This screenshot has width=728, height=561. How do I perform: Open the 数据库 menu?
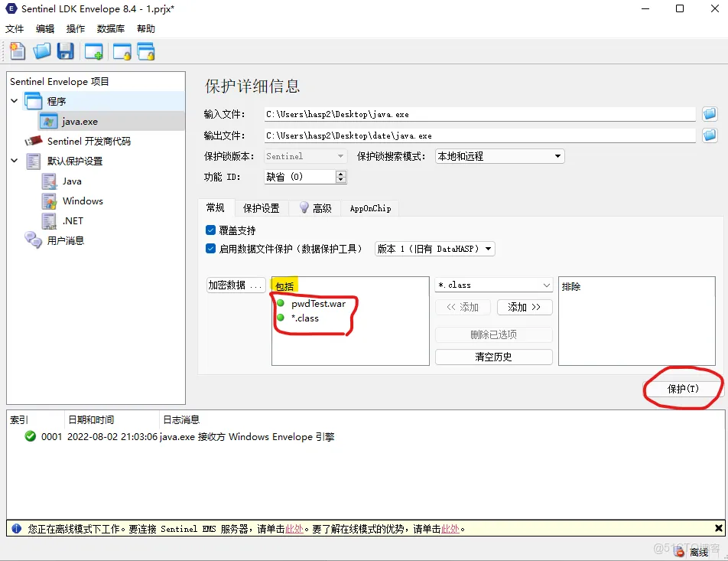coord(111,29)
